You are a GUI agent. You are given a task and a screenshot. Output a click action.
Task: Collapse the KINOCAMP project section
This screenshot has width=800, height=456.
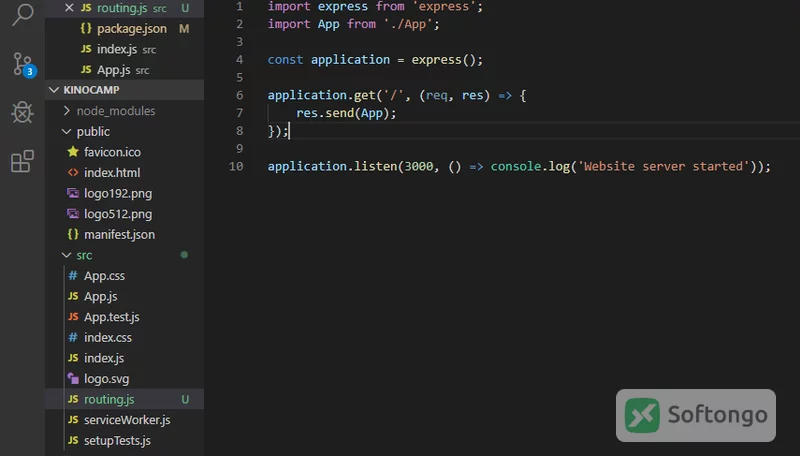[124, 90]
